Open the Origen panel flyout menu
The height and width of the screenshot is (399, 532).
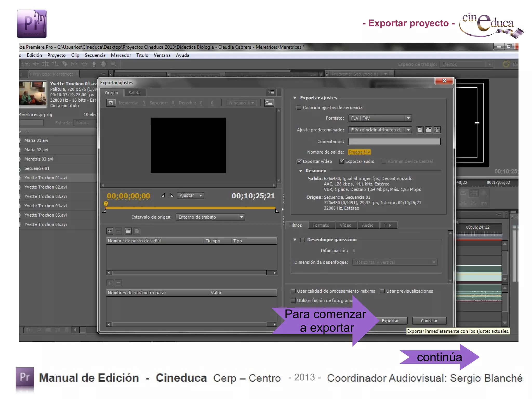[271, 92]
